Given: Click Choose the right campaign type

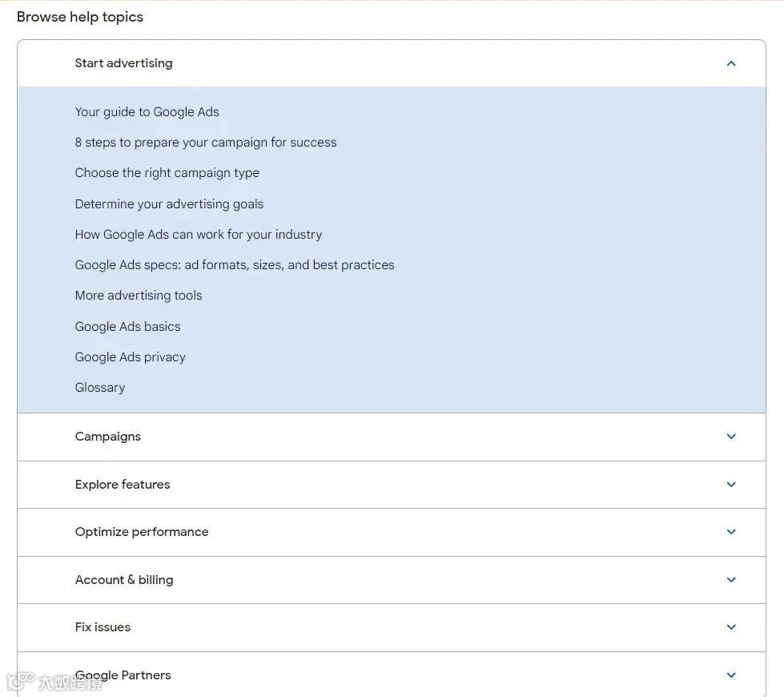Looking at the screenshot, I should (167, 173).
